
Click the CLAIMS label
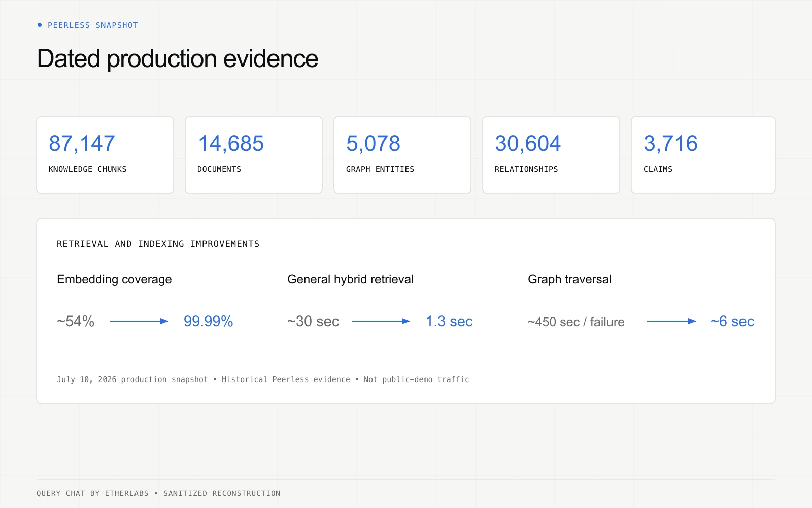(658, 169)
